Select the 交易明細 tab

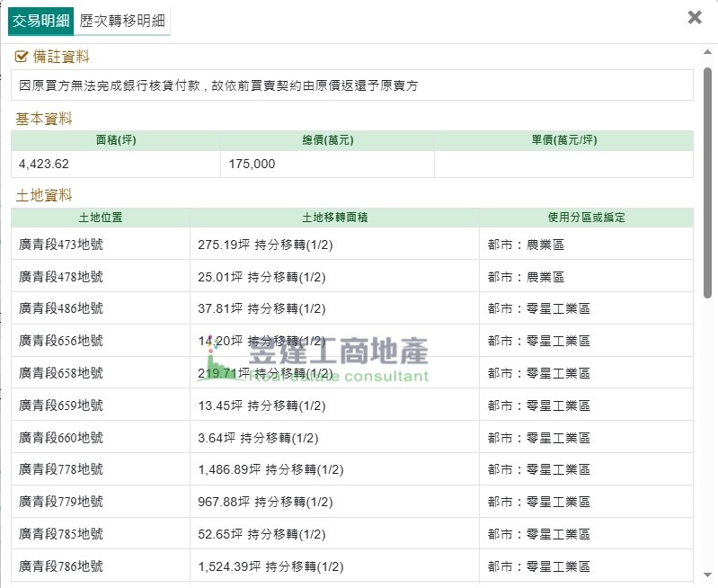pos(41,20)
